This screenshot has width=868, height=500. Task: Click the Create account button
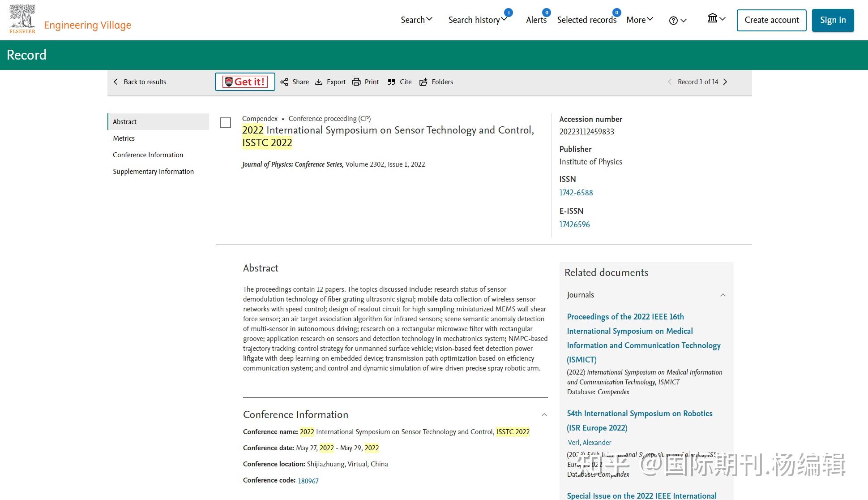[771, 20]
